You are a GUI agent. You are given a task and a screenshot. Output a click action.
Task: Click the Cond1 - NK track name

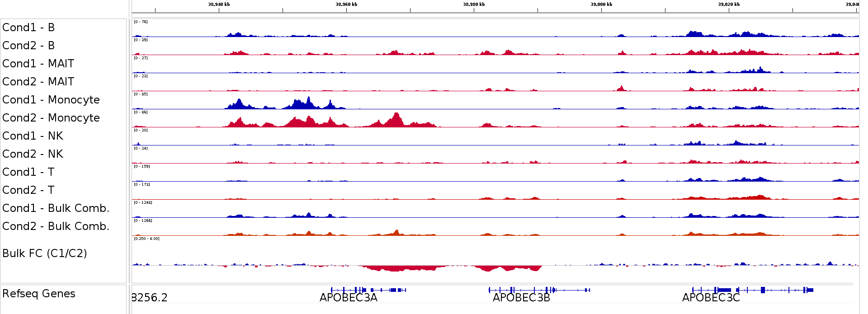[33, 136]
